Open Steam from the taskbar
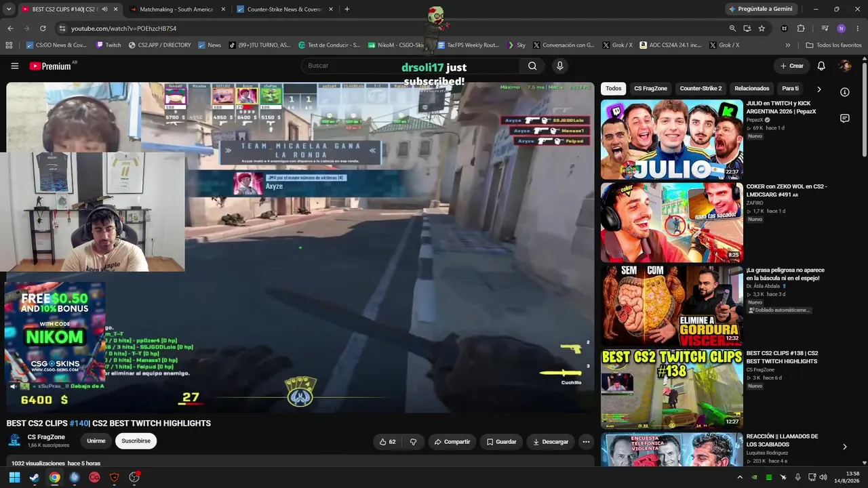This screenshot has height=488, width=868. (35, 477)
